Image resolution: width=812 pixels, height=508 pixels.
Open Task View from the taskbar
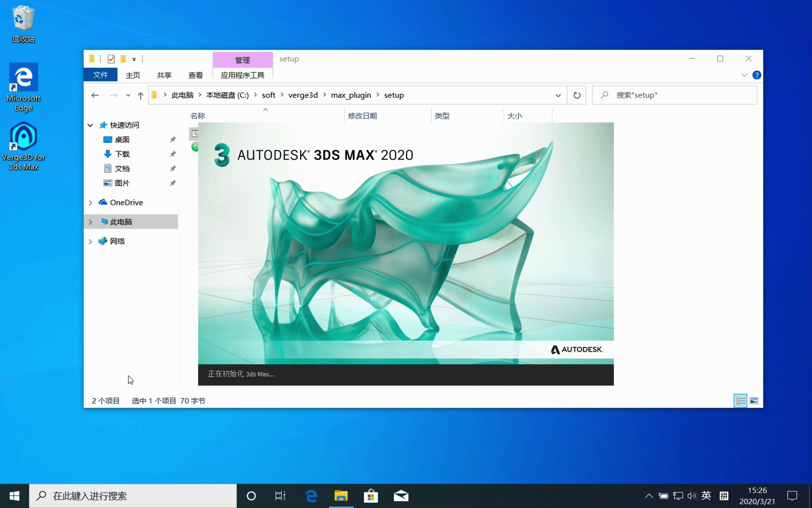[280, 496]
